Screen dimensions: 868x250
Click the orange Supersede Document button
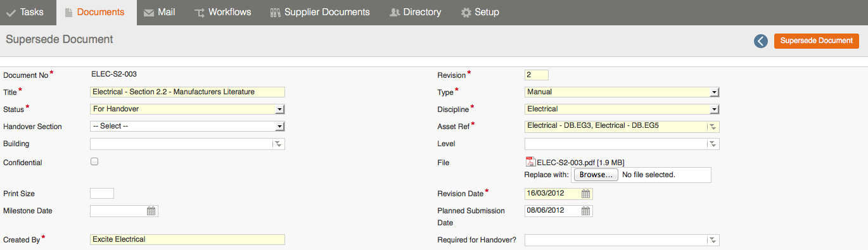[816, 41]
